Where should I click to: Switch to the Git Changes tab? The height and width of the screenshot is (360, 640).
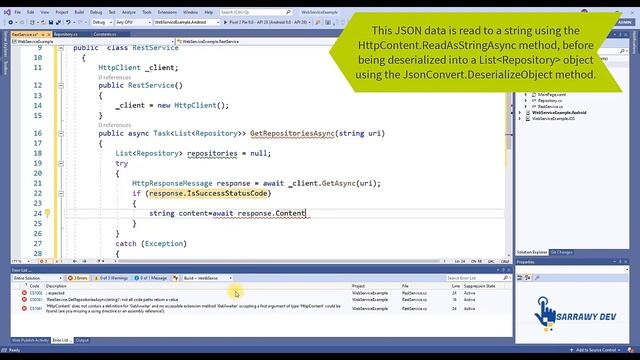[562, 253]
